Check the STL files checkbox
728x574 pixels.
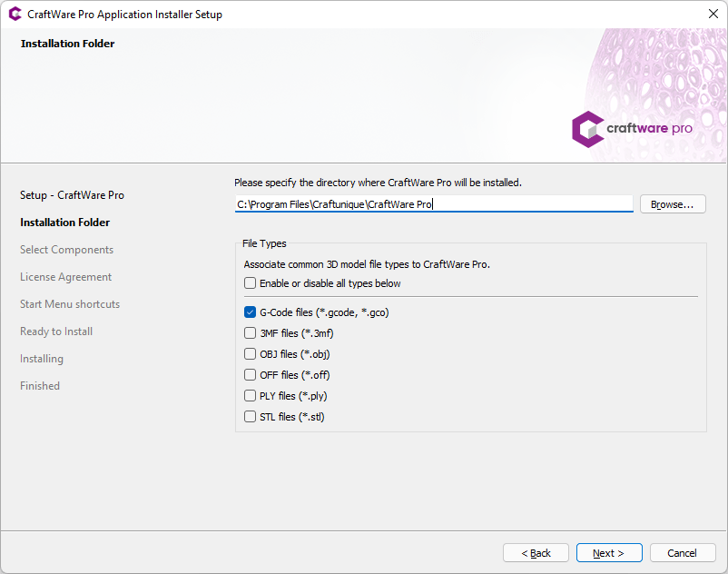pyautogui.click(x=250, y=417)
